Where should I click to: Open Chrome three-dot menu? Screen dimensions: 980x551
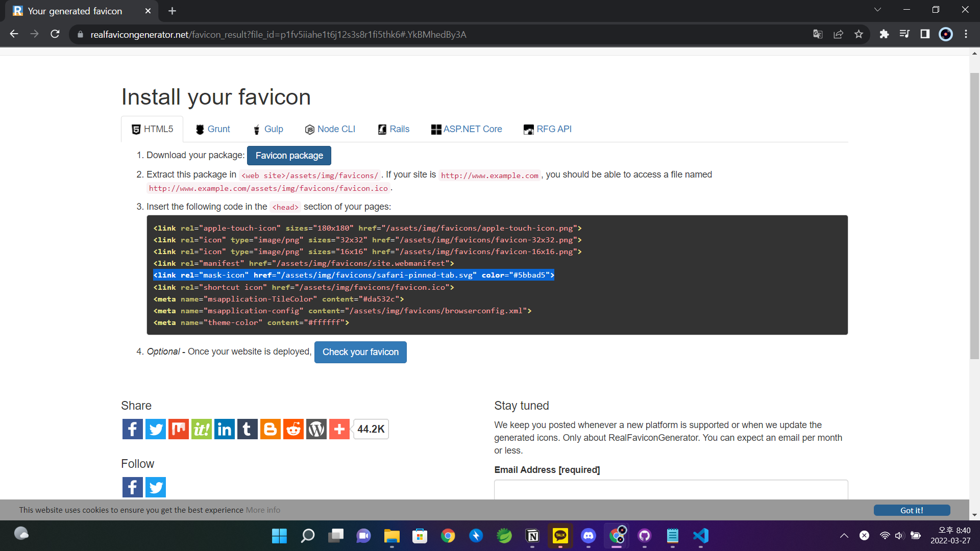tap(966, 34)
